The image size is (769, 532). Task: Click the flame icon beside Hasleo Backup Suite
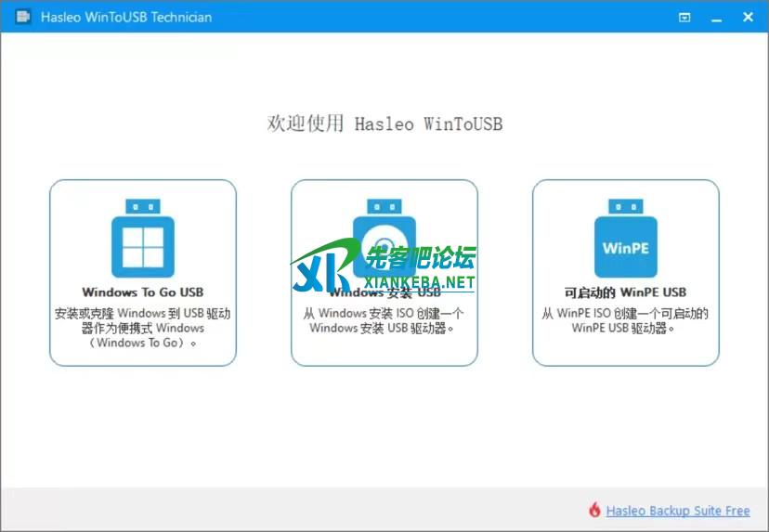594,510
